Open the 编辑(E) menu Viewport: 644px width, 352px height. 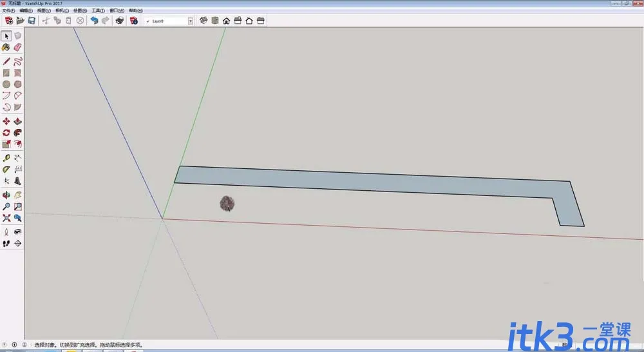pos(26,11)
